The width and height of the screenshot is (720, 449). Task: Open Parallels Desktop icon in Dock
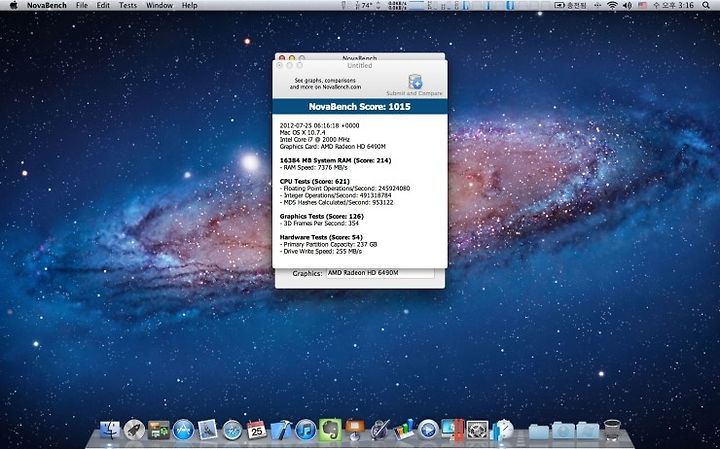[x=453, y=430]
